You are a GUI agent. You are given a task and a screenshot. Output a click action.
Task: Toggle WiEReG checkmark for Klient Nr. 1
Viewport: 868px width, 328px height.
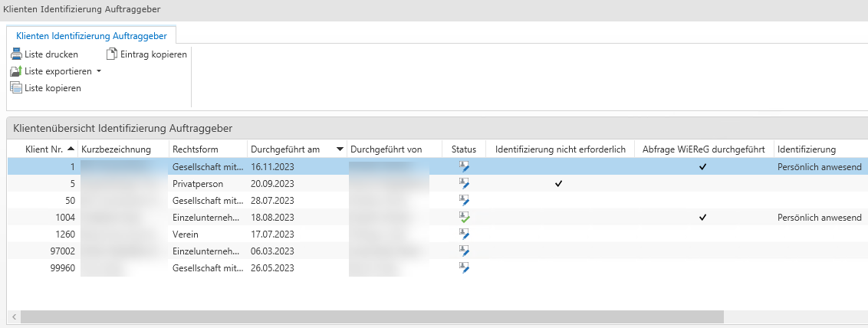click(702, 166)
